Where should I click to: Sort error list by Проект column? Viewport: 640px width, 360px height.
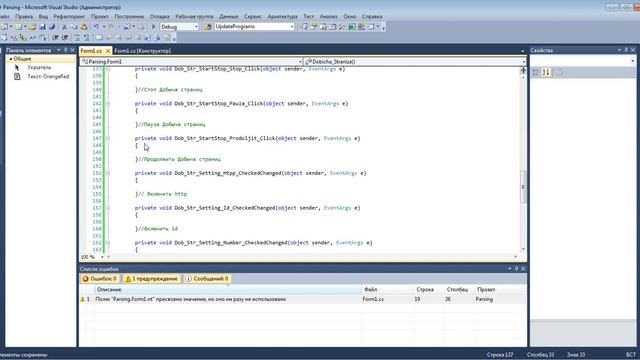(x=500, y=289)
